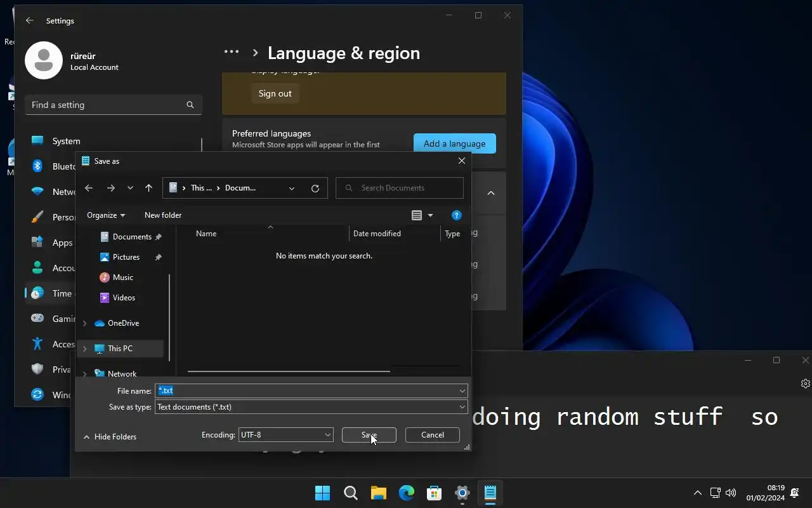Collapse folders with Hide Folders
Image resolution: width=812 pixels, height=508 pixels.
pos(110,437)
